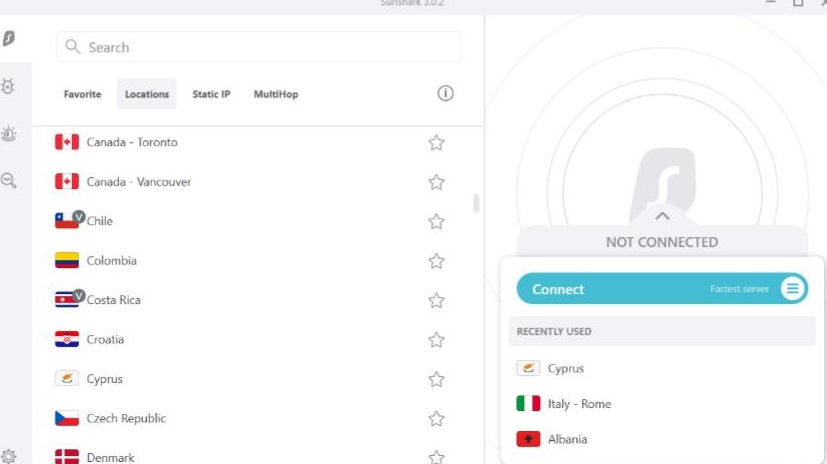Click the Canada flag beside Vancouver
The width and height of the screenshot is (827, 464).
(x=67, y=181)
